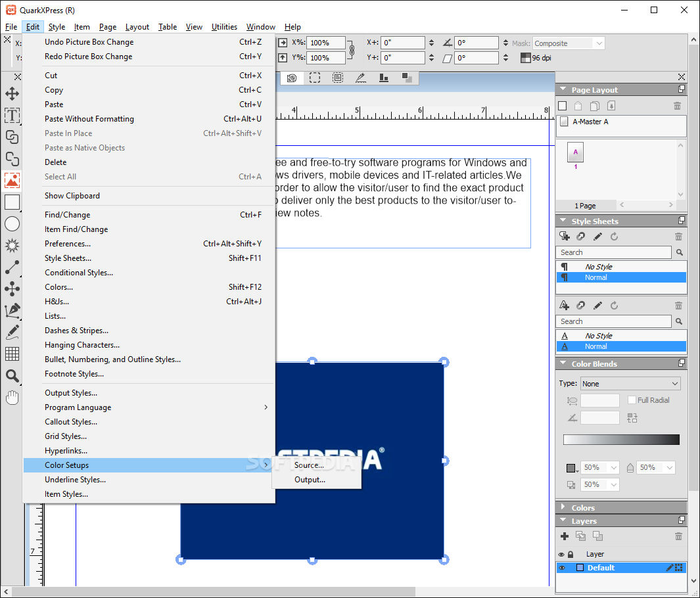The width and height of the screenshot is (700, 598).
Task: Select the Freehand pencil tool
Action: [x=12, y=332]
